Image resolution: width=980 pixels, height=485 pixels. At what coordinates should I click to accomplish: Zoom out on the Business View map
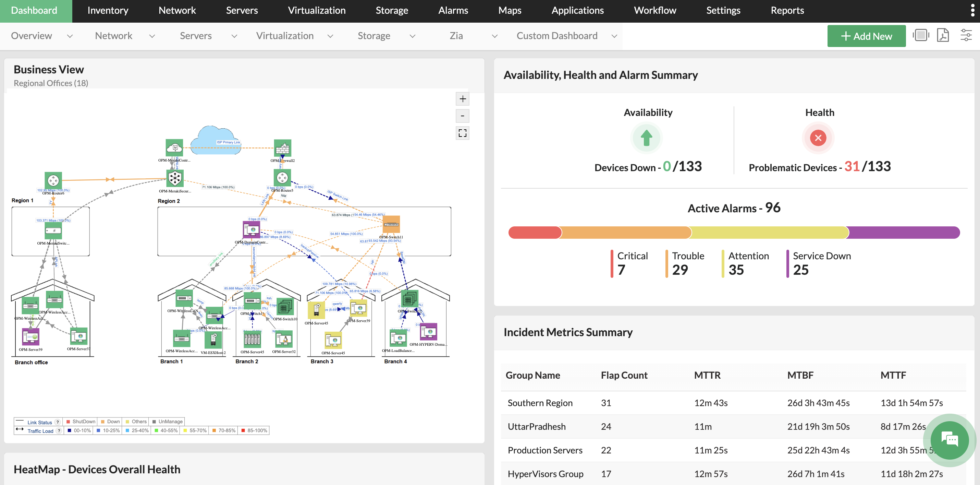click(462, 116)
